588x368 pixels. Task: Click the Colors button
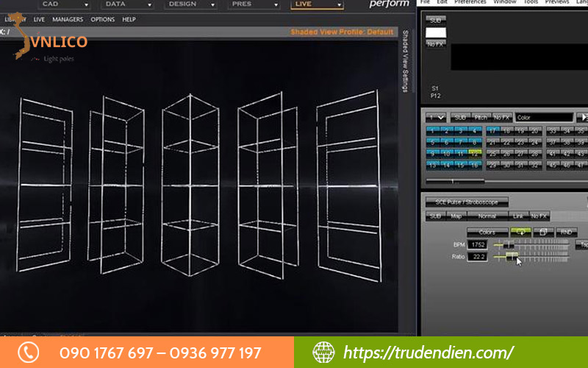tap(487, 232)
